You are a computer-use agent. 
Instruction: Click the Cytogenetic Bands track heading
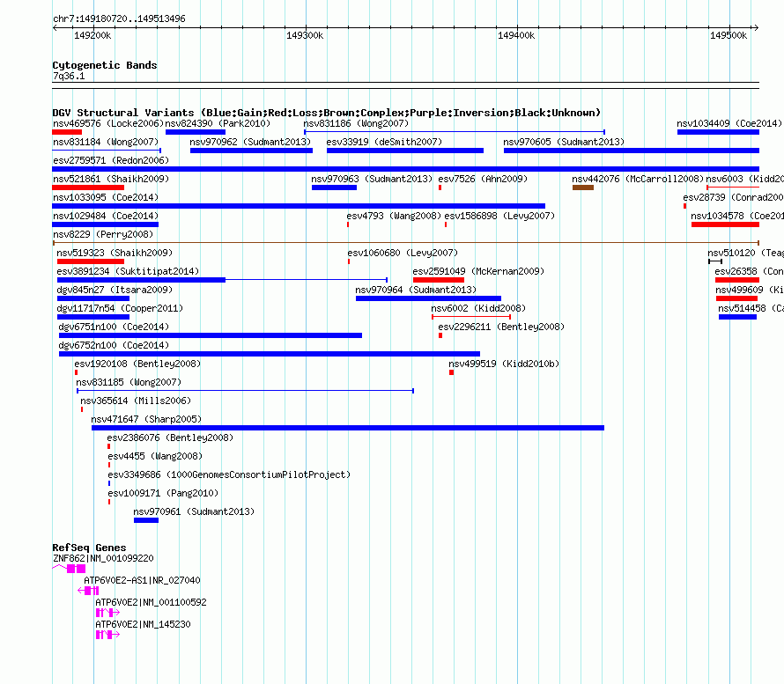pos(105,65)
